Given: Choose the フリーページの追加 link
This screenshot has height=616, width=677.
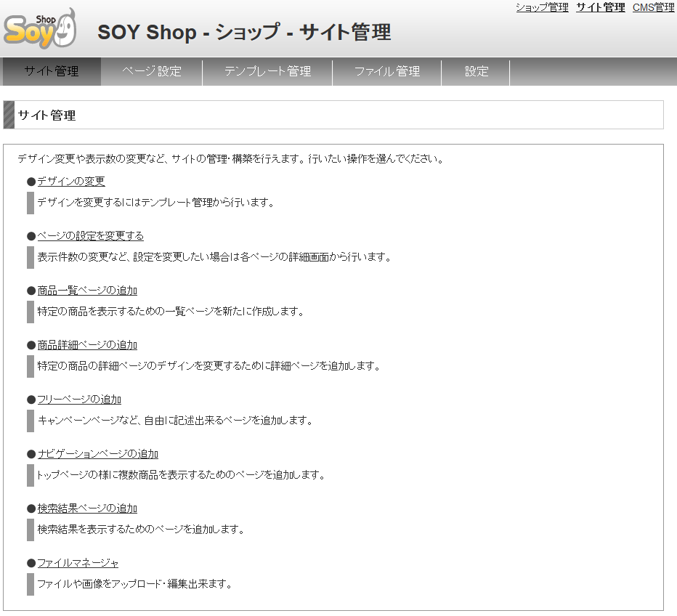Looking at the screenshot, I should (79, 400).
